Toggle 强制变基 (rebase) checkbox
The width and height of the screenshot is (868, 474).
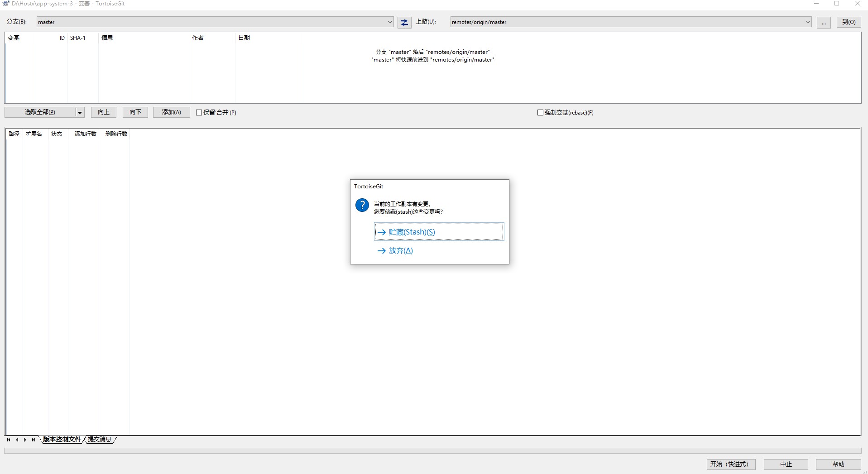pos(540,113)
